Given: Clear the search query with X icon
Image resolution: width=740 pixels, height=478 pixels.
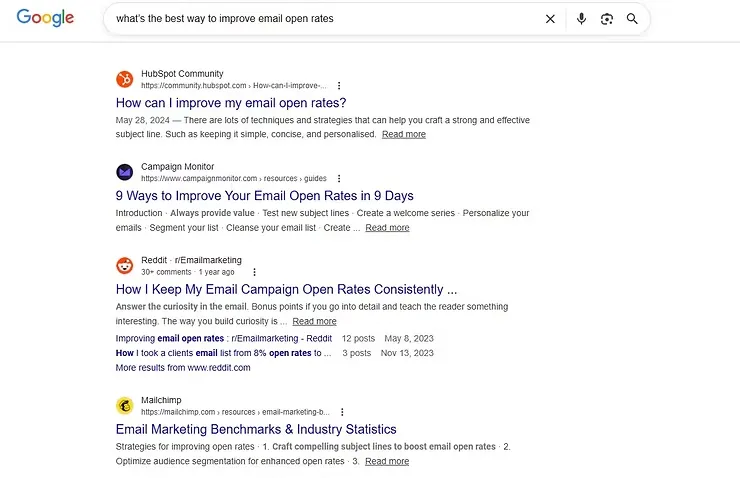Looking at the screenshot, I should click(x=550, y=19).
